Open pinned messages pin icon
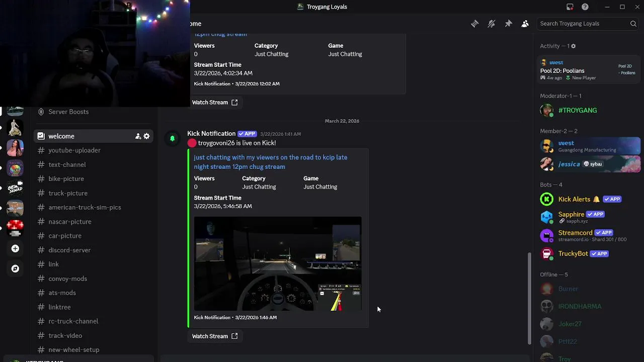Screen dimensions: 644x362 [x=508, y=24]
